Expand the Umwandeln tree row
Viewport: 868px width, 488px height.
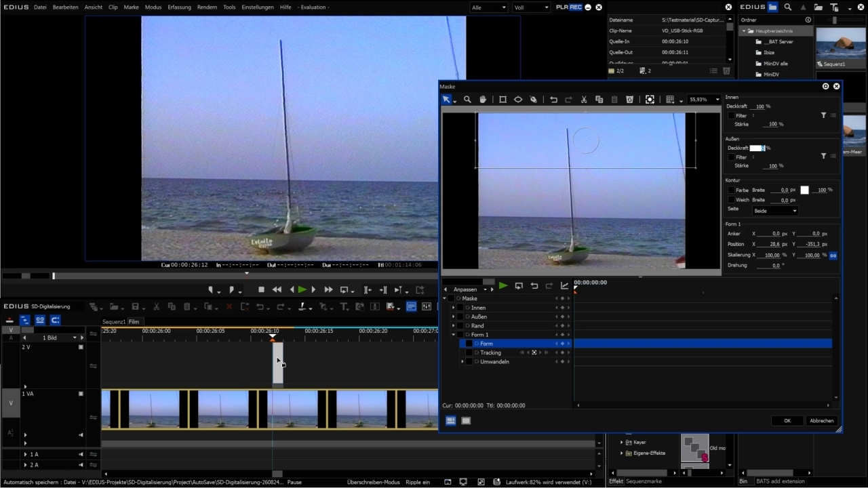pyautogui.click(x=462, y=362)
